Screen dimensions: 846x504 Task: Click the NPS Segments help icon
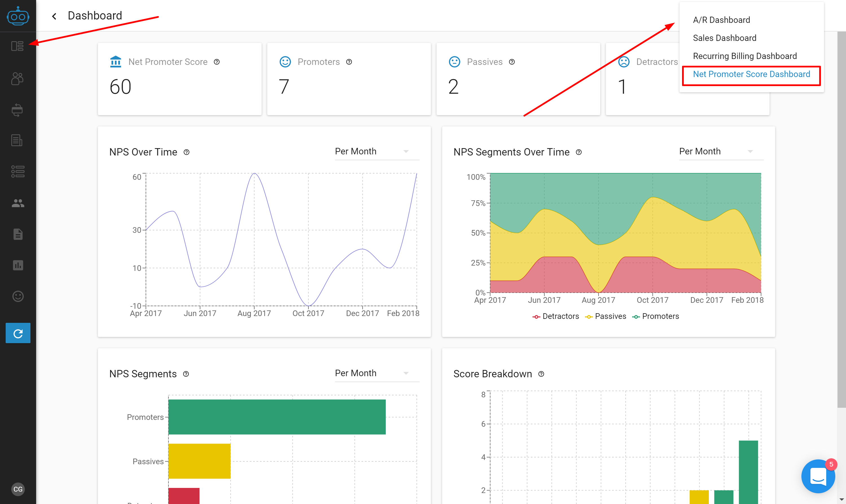tap(186, 374)
